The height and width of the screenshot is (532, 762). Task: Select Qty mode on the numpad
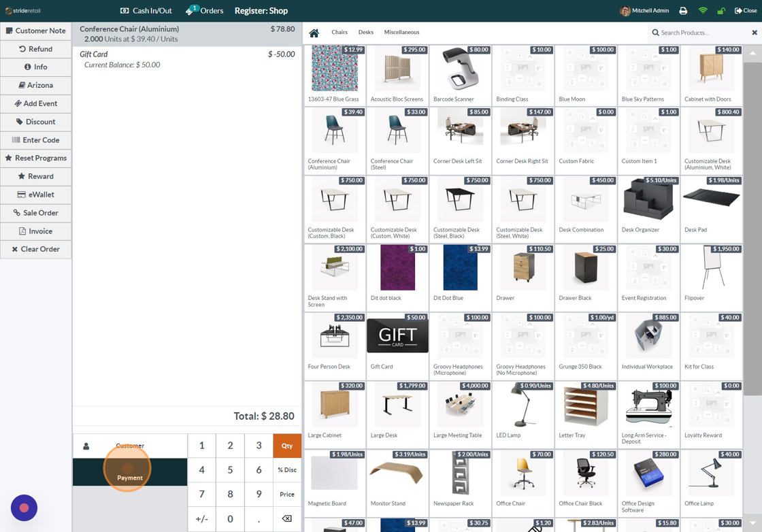287,446
